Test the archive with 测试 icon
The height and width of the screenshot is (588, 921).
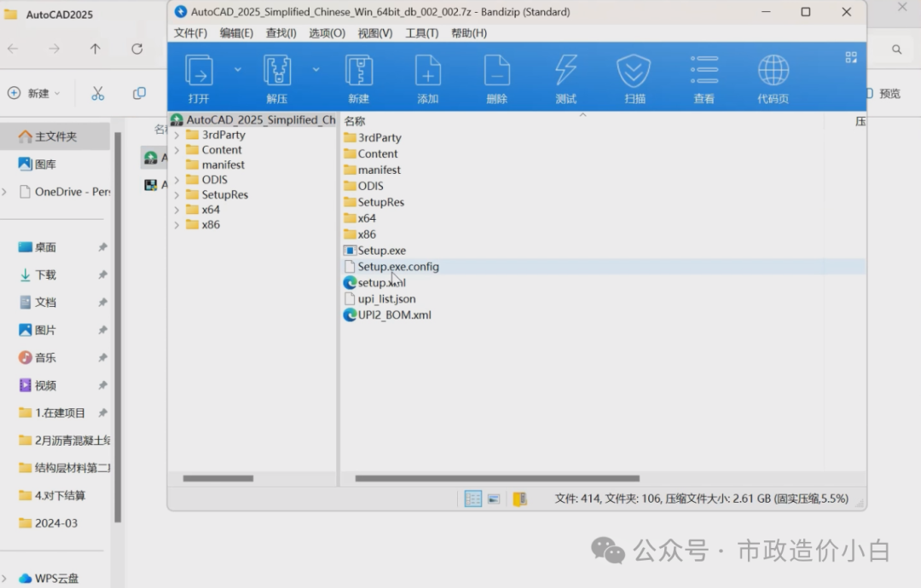click(566, 78)
